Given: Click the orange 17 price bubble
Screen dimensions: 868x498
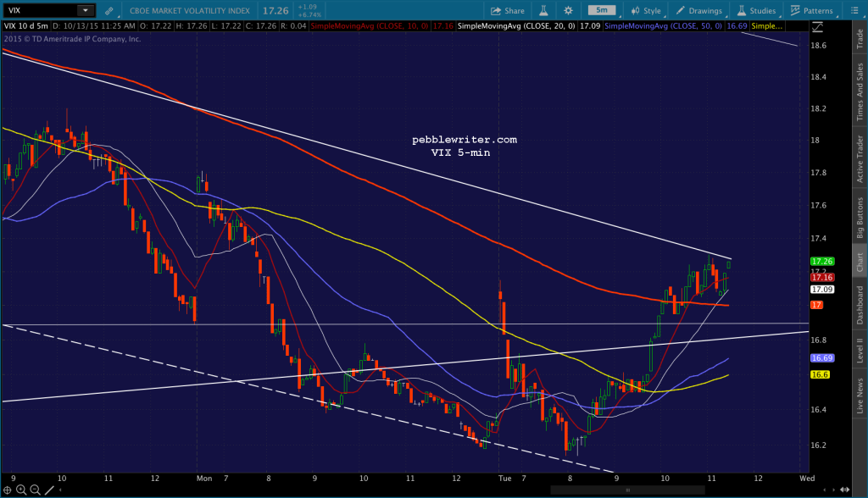Looking at the screenshot, I should (816, 305).
